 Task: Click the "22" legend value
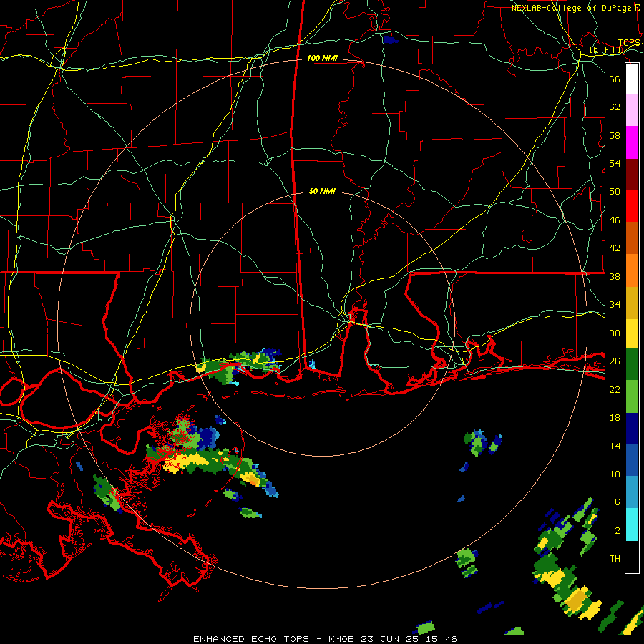coord(615,390)
